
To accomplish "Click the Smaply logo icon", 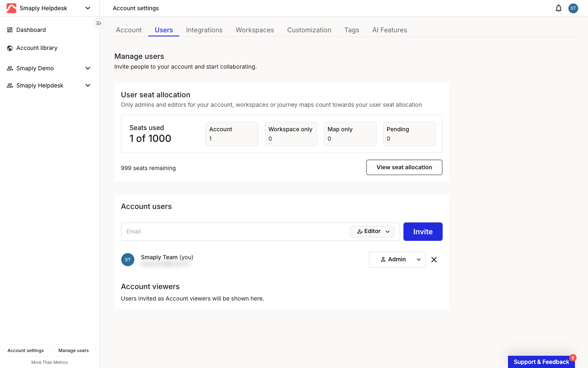I will [11, 8].
